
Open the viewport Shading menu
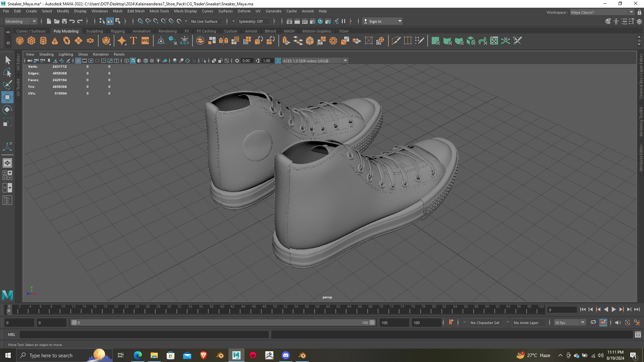point(46,54)
